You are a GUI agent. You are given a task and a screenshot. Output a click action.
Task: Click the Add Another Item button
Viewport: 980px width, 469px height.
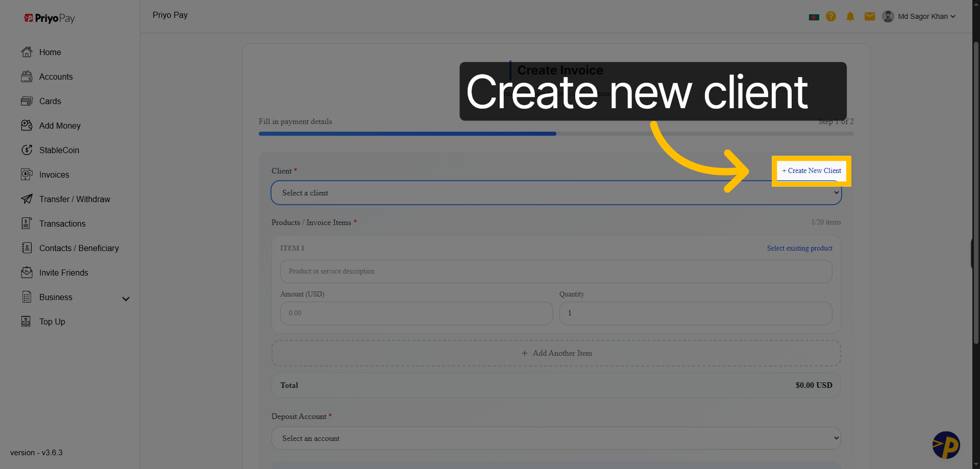point(556,353)
